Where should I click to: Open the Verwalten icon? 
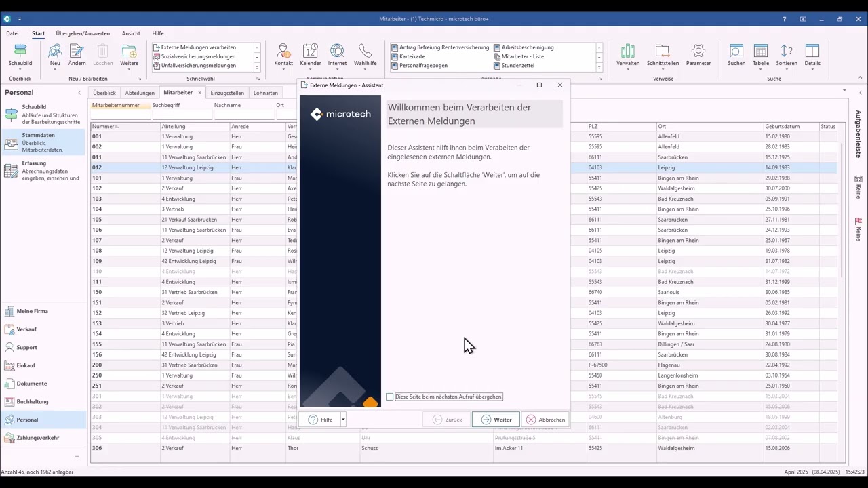(628, 56)
